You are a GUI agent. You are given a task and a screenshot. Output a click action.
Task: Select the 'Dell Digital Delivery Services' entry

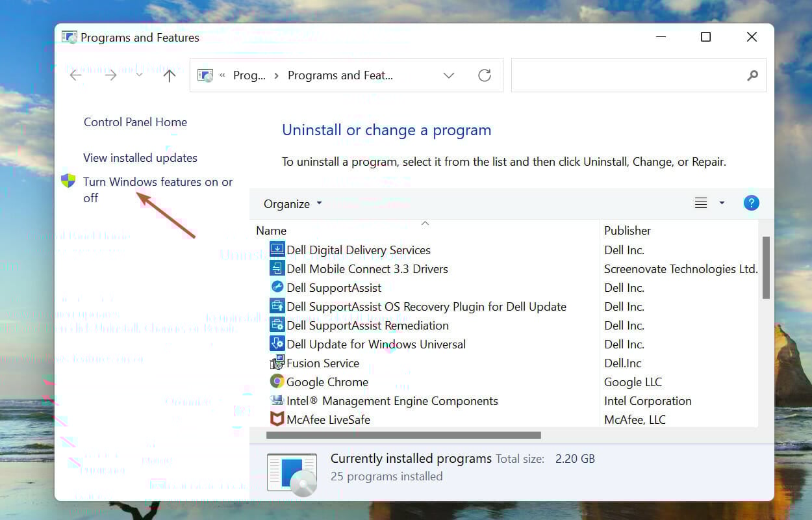(x=359, y=250)
